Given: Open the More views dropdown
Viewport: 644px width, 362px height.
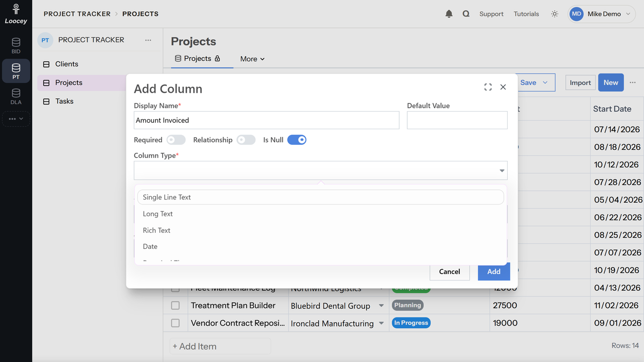Looking at the screenshot, I should [252, 59].
